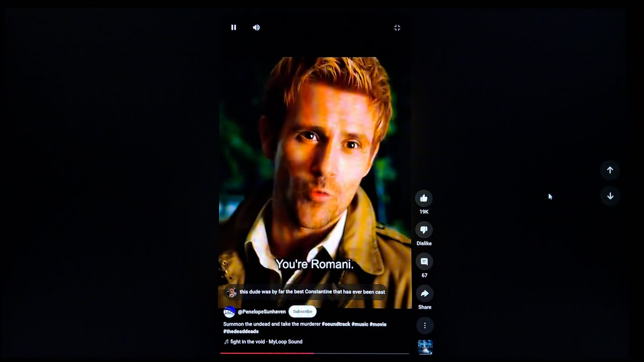Click the commenter avatar on pinned comment
Screen dimensions: 644x362
pos(231,292)
